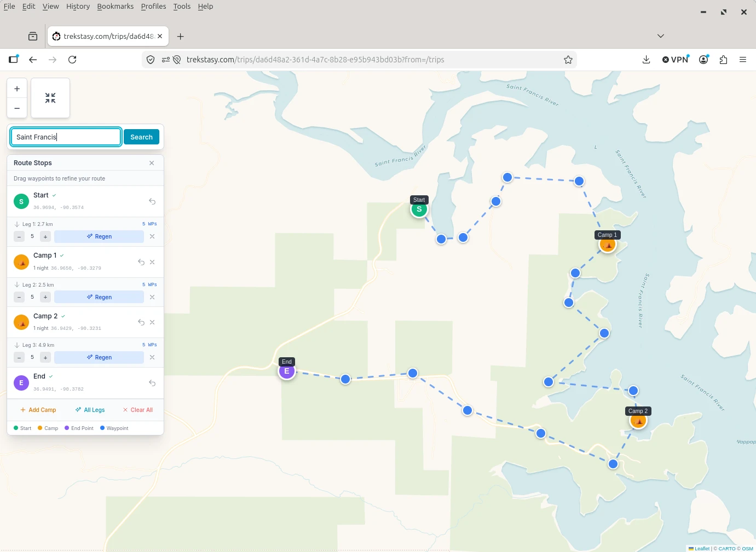This screenshot has width=756, height=552.
Task: Click the green Start icon in Route Stops
Action: click(21, 201)
